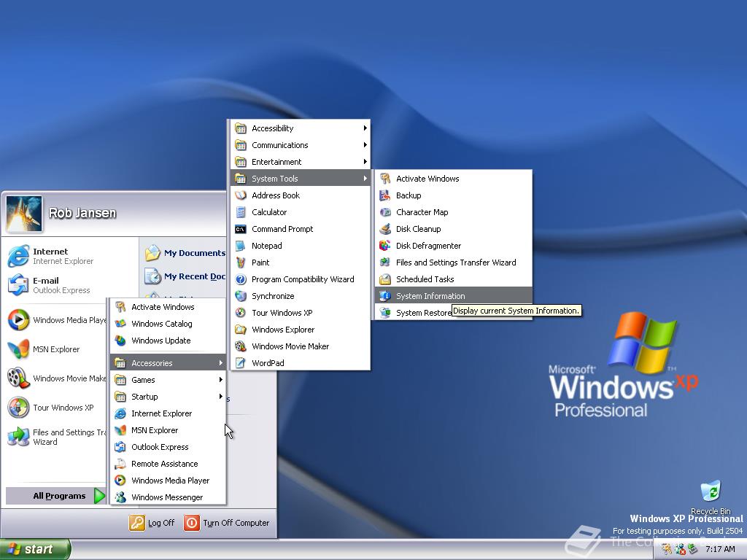Click the System Restore icon

click(385, 312)
